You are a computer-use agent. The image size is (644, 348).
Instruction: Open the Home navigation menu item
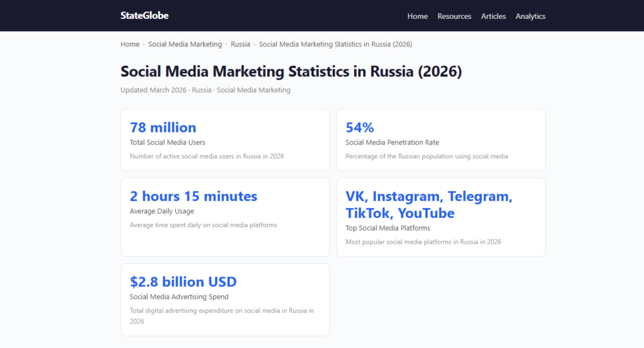pos(417,16)
